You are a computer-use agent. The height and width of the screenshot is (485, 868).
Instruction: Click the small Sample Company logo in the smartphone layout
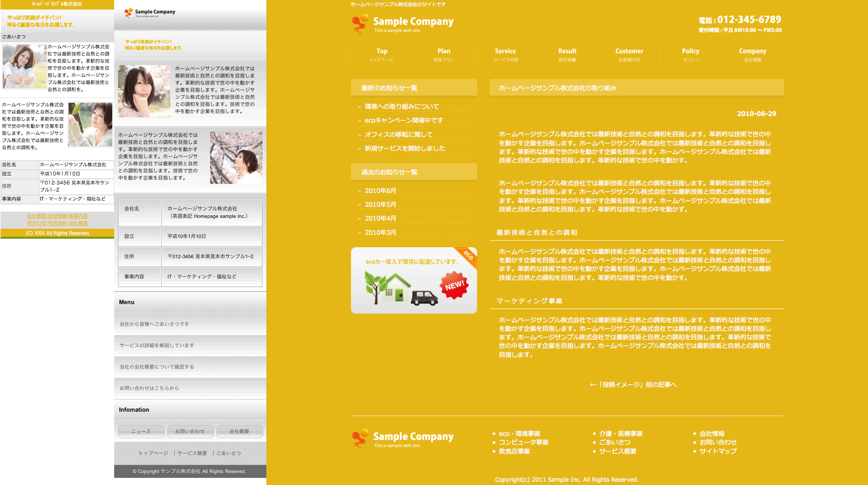pos(150,13)
